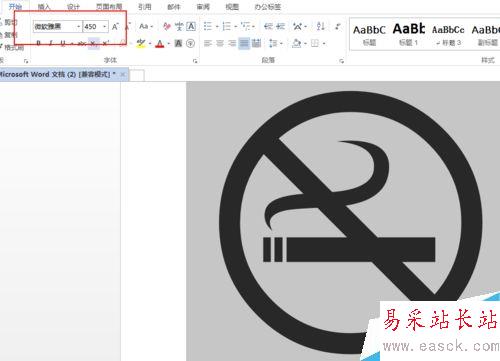The width and height of the screenshot is (500, 361).
Task: Expand the Font dialog launcher
Action: pos(195,61)
